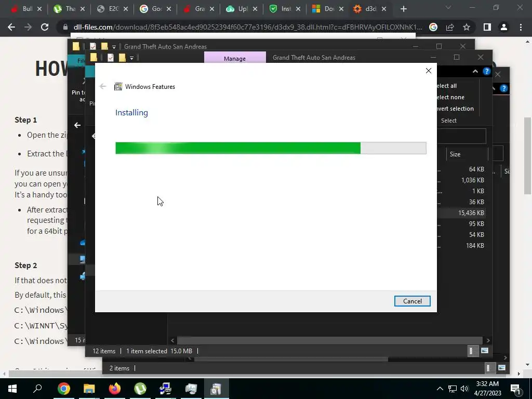Click quick access toolbar dropdown arrow
The image size is (532, 399).
[x=131, y=58]
